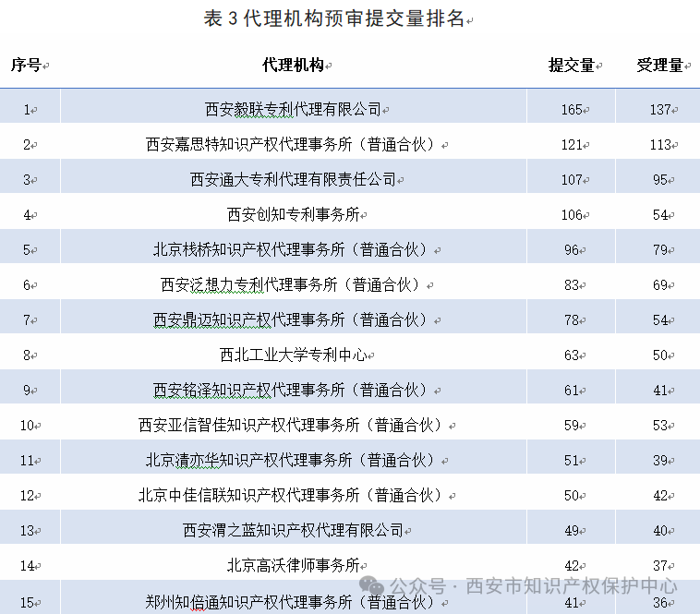The image size is (700, 614).
Task: Click serial number 10 cell
Action: pos(27,426)
